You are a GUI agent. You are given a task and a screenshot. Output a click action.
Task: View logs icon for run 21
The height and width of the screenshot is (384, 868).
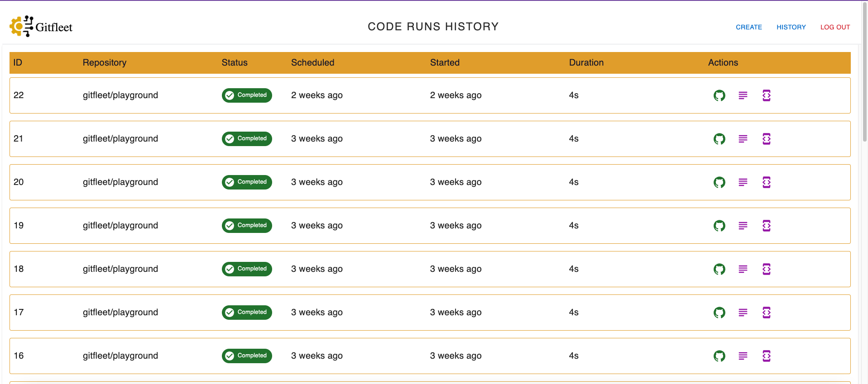(743, 139)
